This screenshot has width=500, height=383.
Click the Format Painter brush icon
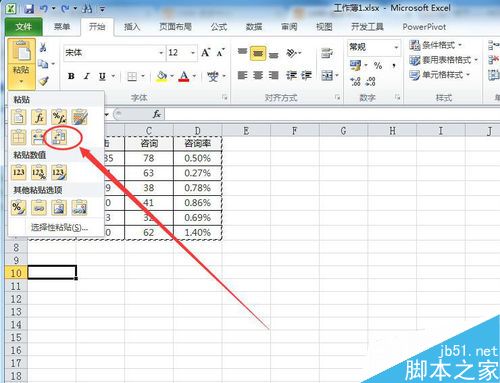[x=44, y=80]
